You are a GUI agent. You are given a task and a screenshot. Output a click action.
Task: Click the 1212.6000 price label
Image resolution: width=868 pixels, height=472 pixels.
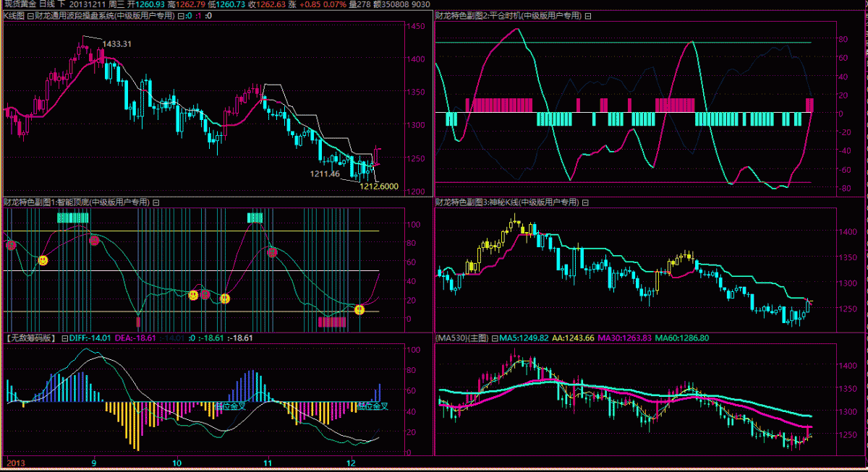[x=379, y=186]
